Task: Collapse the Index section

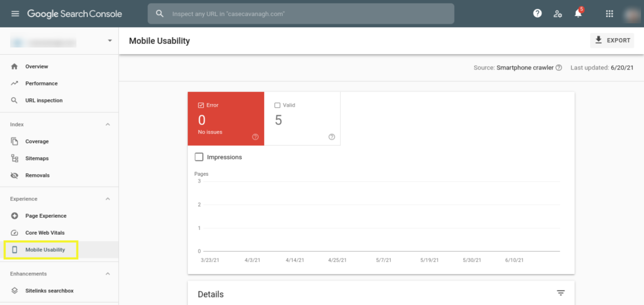Action: (x=108, y=124)
